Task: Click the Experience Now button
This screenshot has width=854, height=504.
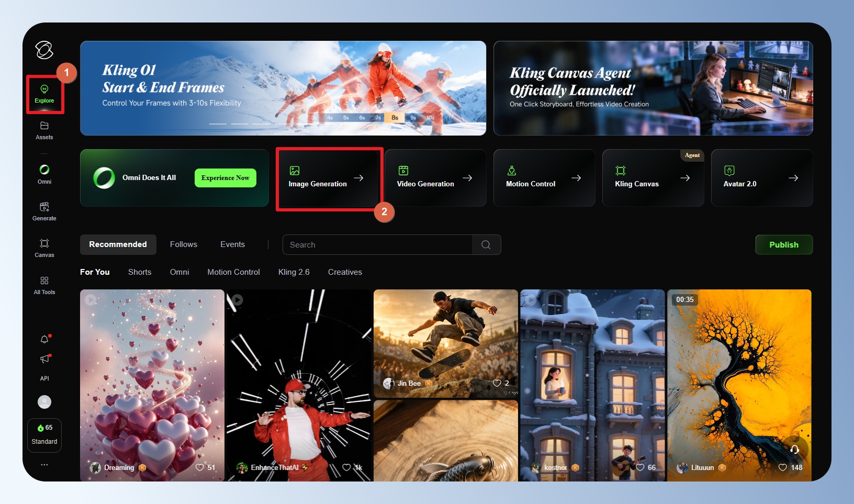Action: tap(225, 178)
